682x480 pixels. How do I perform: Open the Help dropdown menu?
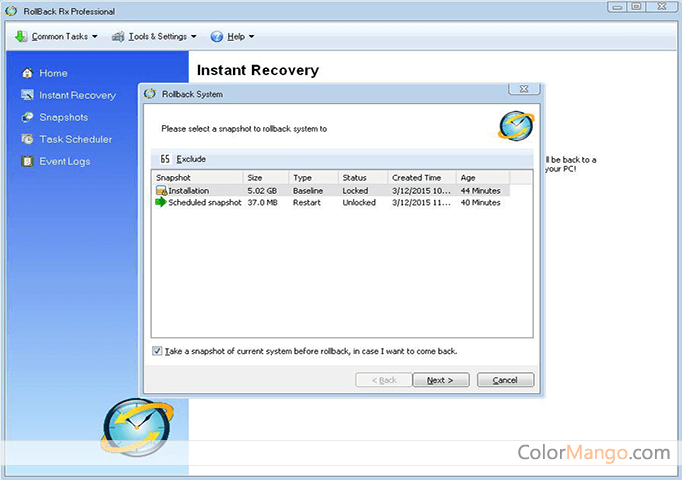pyautogui.click(x=233, y=37)
